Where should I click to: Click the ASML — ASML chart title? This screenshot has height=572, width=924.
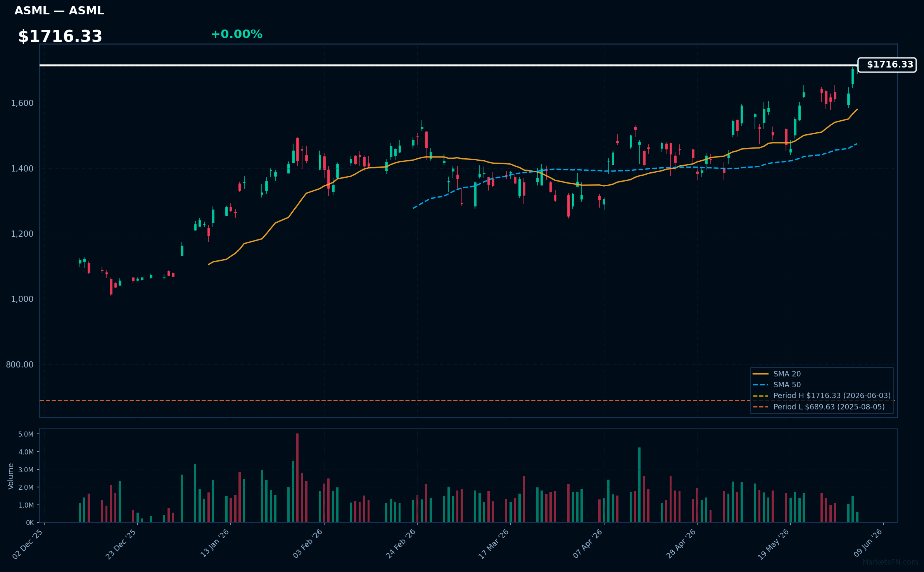click(59, 11)
